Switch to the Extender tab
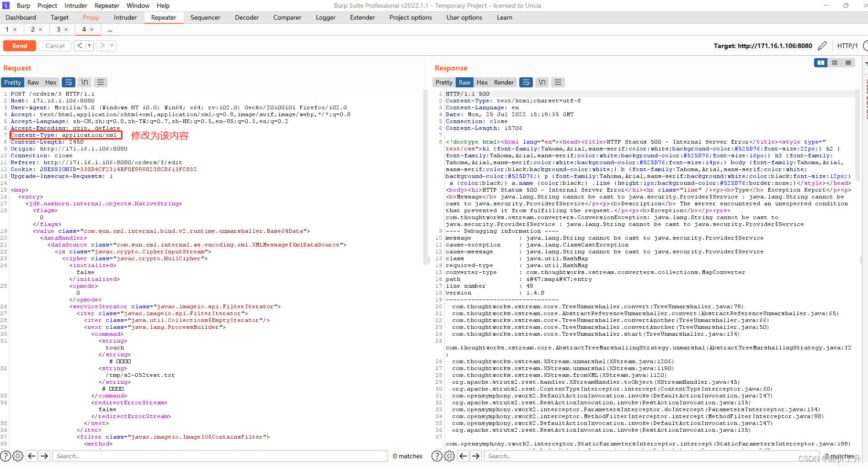The height and width of the screenshot is (467, 868). [x=362, y=17]
